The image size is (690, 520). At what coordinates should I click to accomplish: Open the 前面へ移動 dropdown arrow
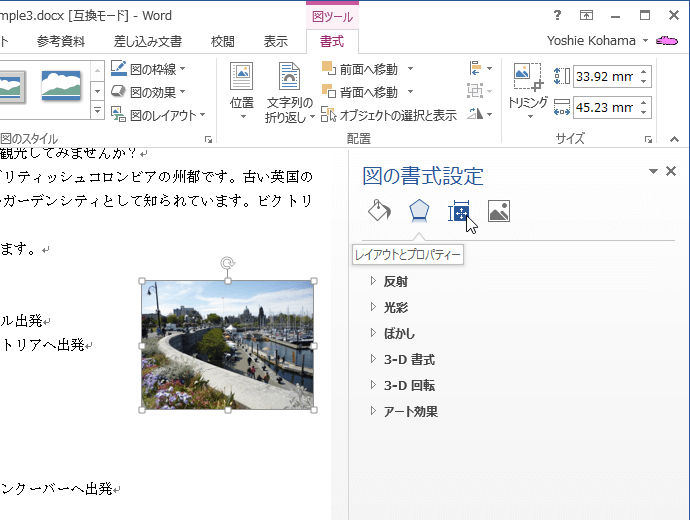click(x=410, y=69)
